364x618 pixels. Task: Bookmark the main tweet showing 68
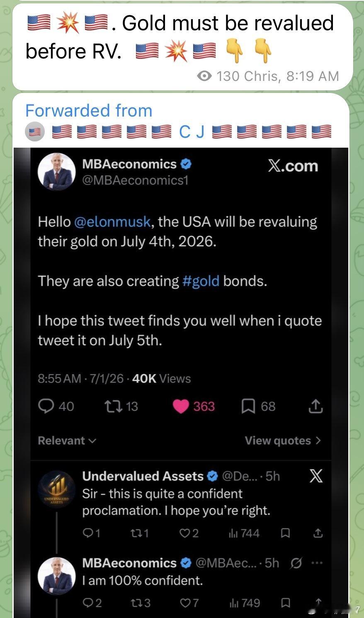(248, 406)
